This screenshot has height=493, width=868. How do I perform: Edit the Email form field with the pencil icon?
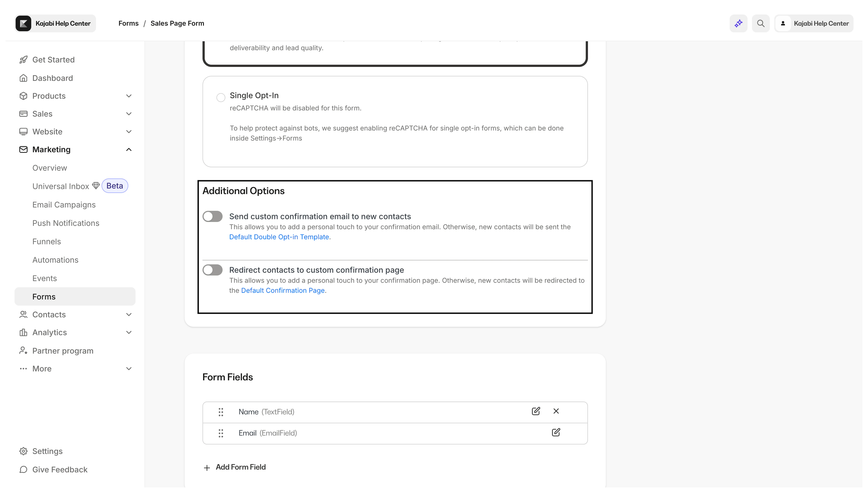click(x=556, y=432)
